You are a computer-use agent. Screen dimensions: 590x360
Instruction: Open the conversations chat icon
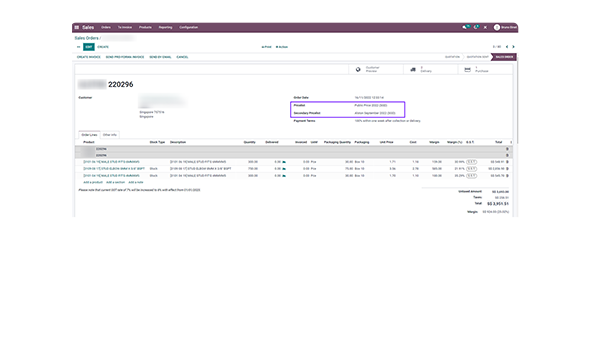[465, 27]
